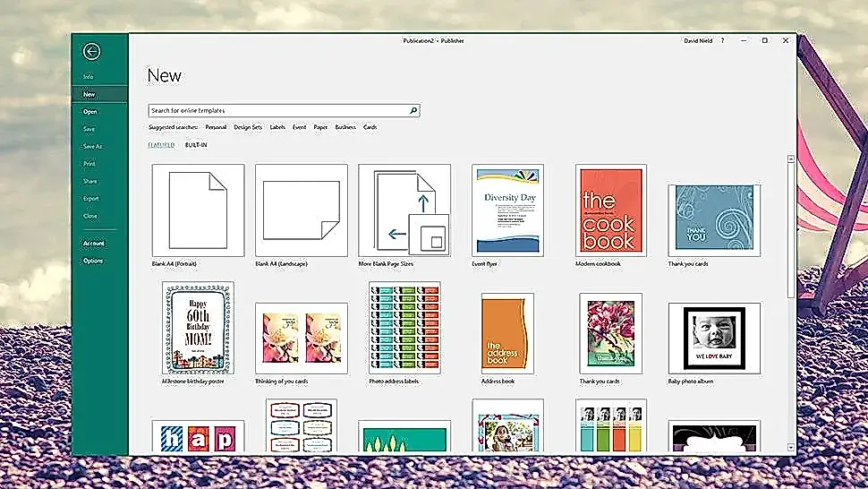868x489 pixels.
Task: Select the blue Thank you cards template
Action: click(x=714, y=220)
